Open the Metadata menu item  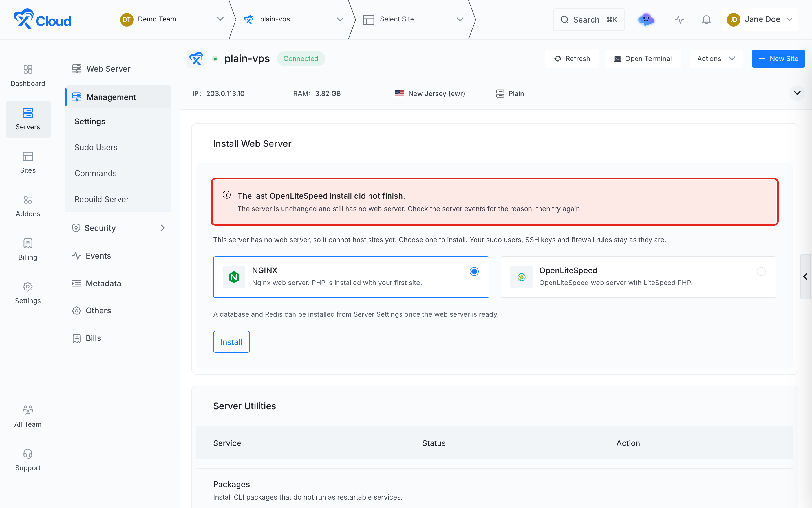[x=118, y=283]
